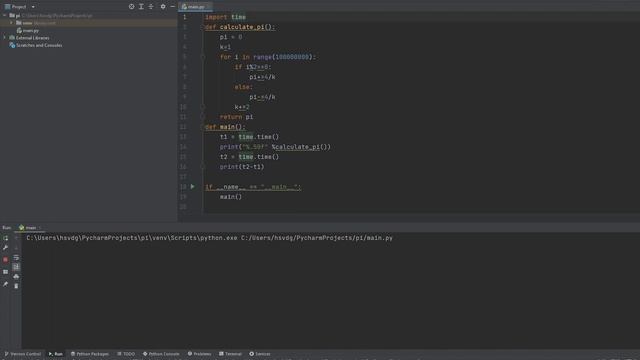
Task: Pin the Run tab
Action: pyautogui.click(x=5, y=284)
